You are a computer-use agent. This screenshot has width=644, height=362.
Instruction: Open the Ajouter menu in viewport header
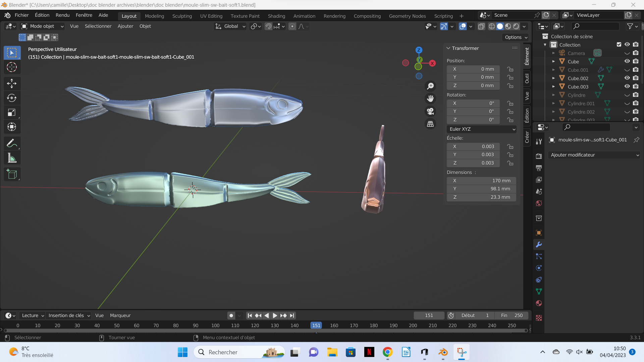(125, 26)
